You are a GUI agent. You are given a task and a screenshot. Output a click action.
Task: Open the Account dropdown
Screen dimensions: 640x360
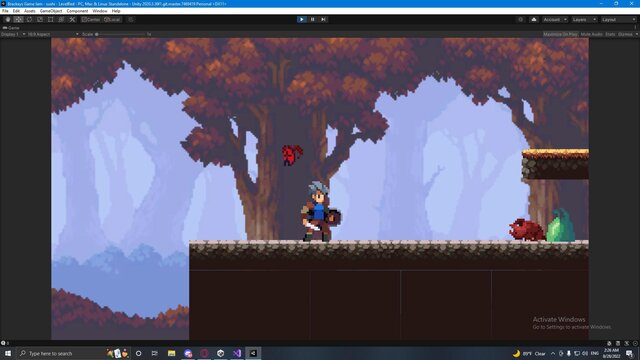tap(555, 20)
